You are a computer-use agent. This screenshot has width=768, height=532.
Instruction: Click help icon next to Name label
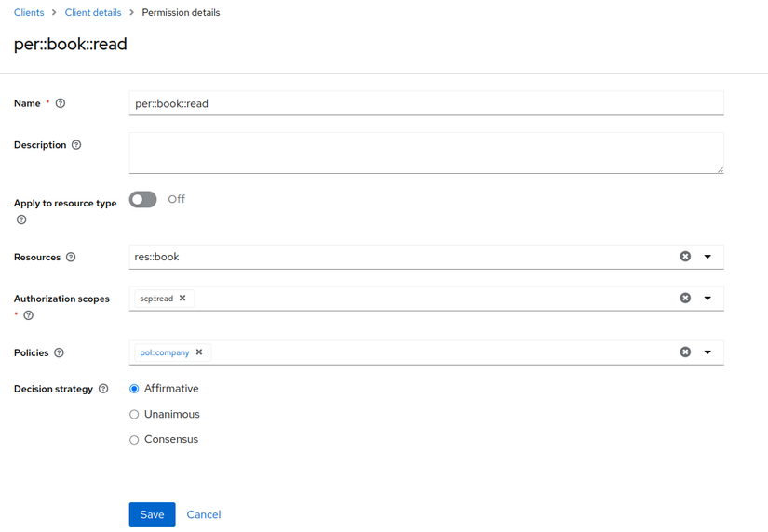pyautogui.click(x=61, y=103)
